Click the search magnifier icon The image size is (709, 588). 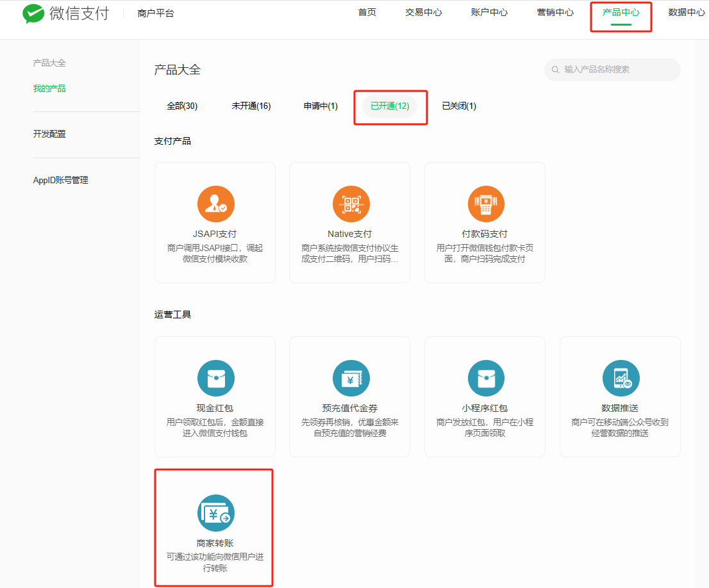(555, 70)
